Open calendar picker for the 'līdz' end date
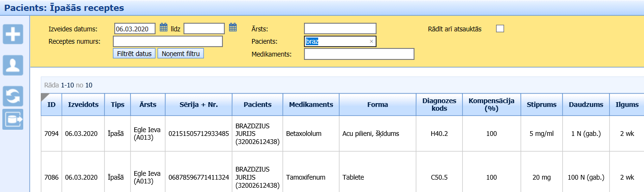 pyautogui.click(x=233, y=28)
